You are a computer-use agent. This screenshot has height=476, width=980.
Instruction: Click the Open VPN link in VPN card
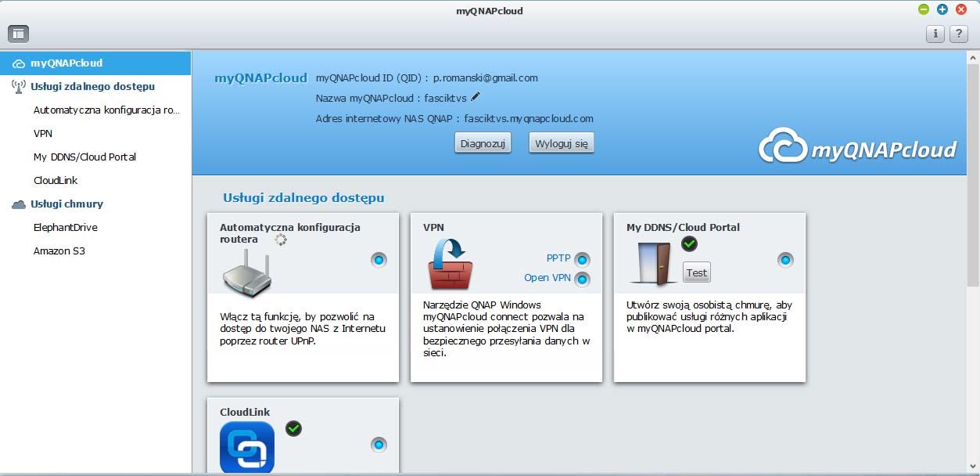(x=547, y=278)
